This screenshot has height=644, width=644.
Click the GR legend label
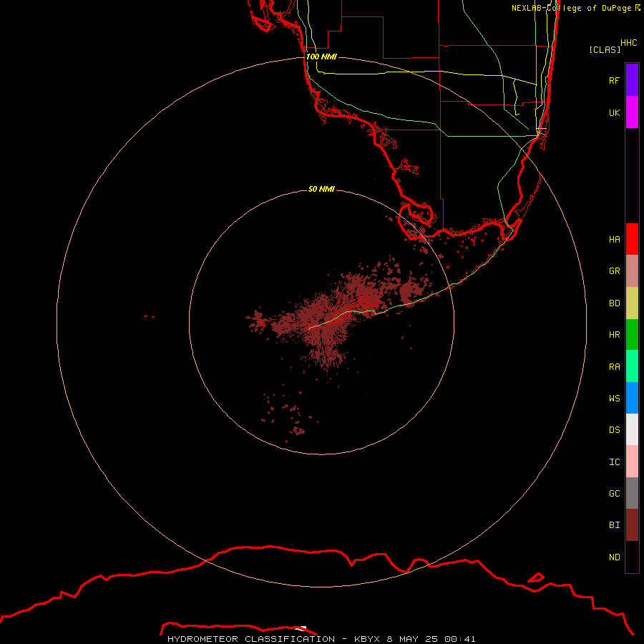click(615, 271)
